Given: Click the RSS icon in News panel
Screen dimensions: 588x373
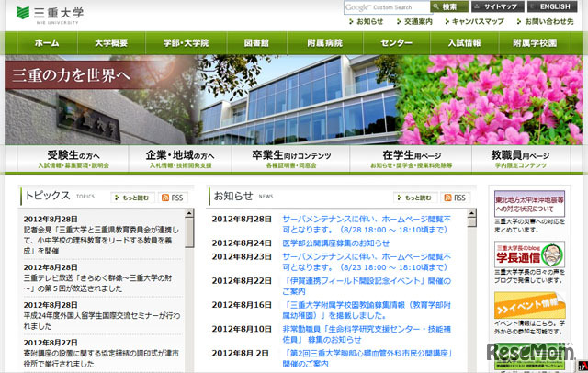Looking at the screenshot, I should coord(456,198).
